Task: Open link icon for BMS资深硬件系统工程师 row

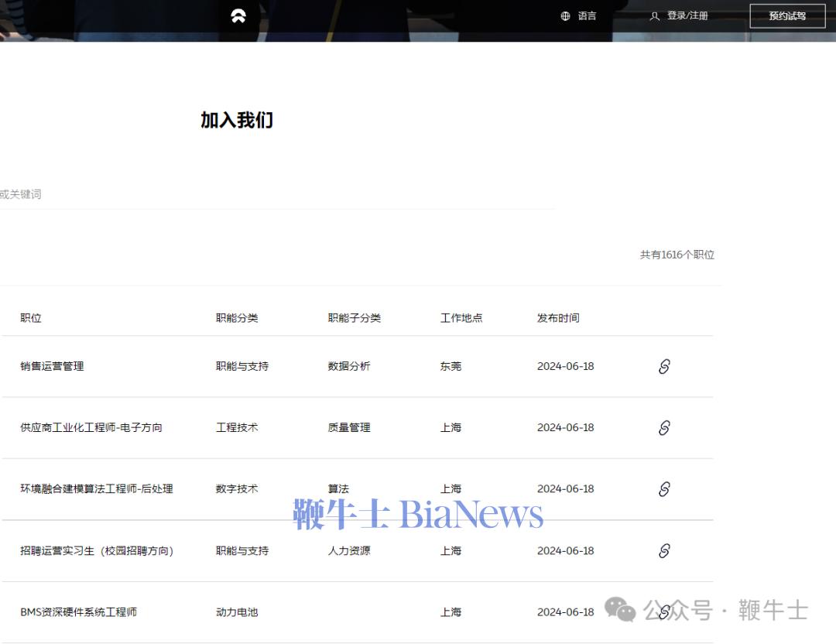Action: pos(664,612)
